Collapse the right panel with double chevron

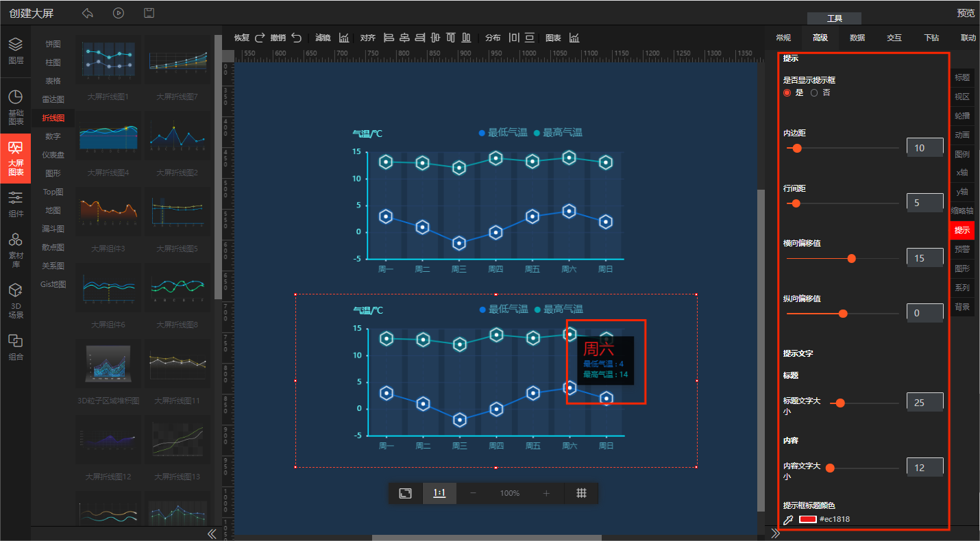pos(775,533)
